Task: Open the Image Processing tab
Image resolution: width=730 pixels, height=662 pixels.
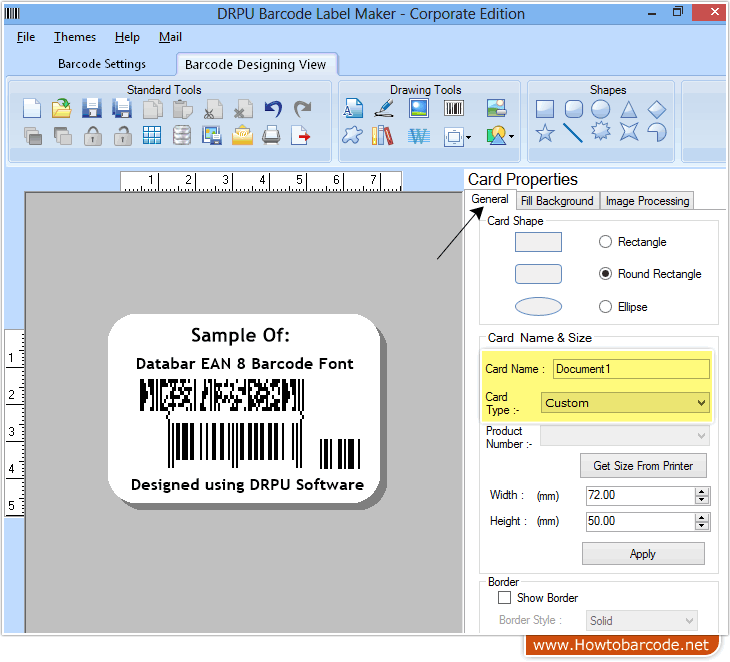Action: 647,201
